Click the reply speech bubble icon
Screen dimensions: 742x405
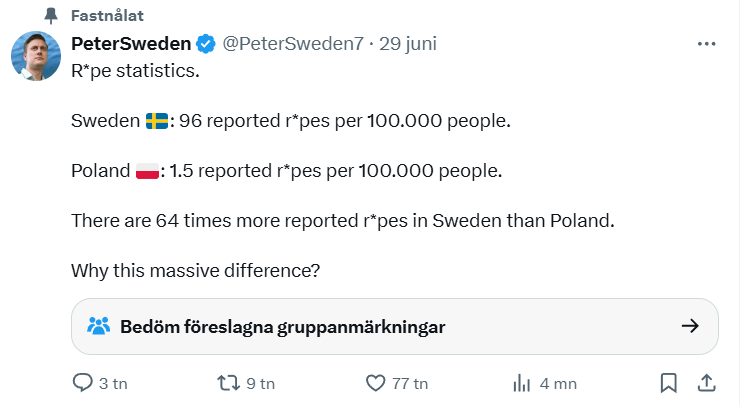[x=83, y=382]
